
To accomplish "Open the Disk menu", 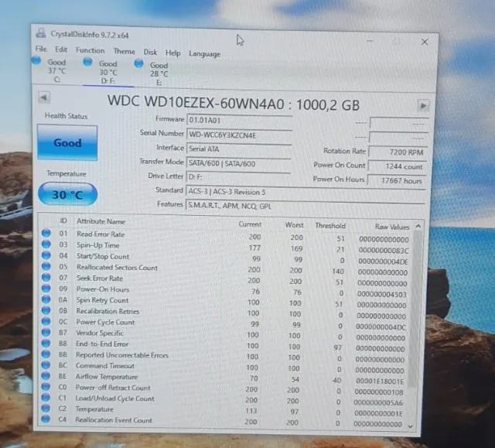I will [150, 52].
